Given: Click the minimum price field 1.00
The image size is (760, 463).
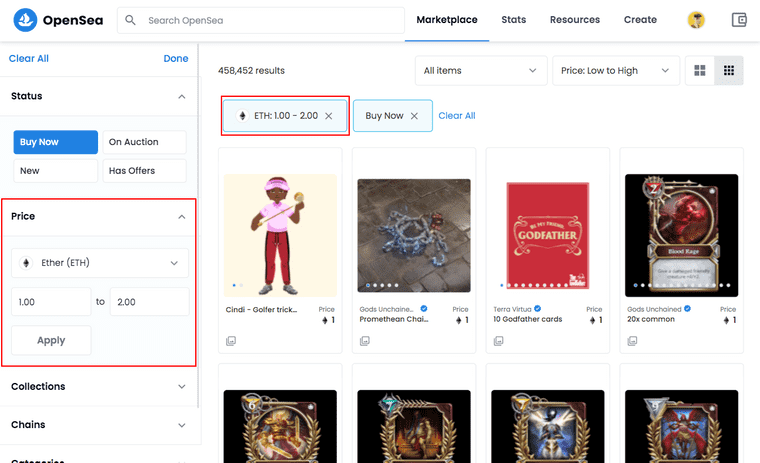Looking at the screenshot, I should click(51, 302).
